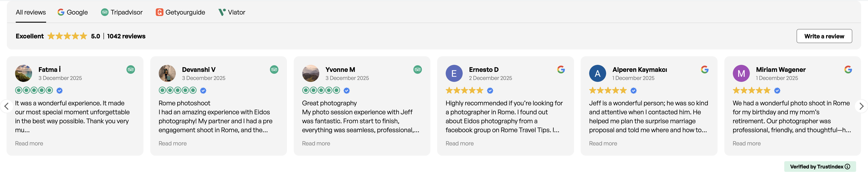The width and height of the screenshot is (868, 174).
Task: Click the Google icon on Ernesto D's review
Action: point(561,69)
